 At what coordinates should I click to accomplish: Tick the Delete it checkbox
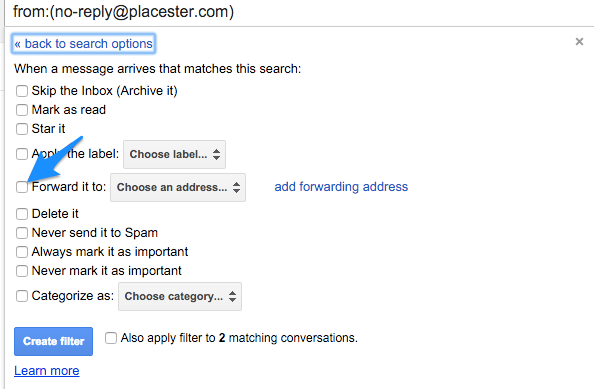22,214
